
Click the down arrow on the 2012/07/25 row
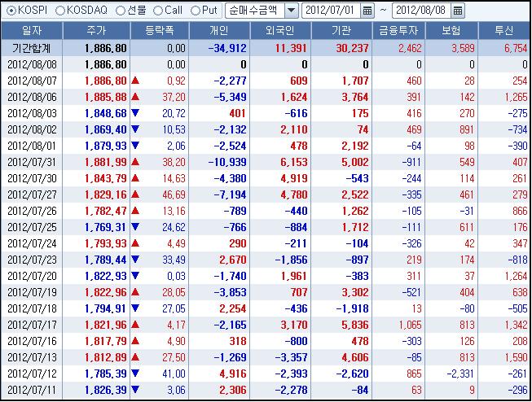point(135,227)
